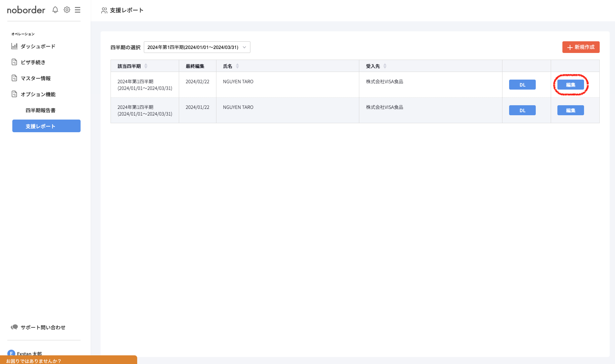Sort by 受入先 column arrows

click(385, 66)
